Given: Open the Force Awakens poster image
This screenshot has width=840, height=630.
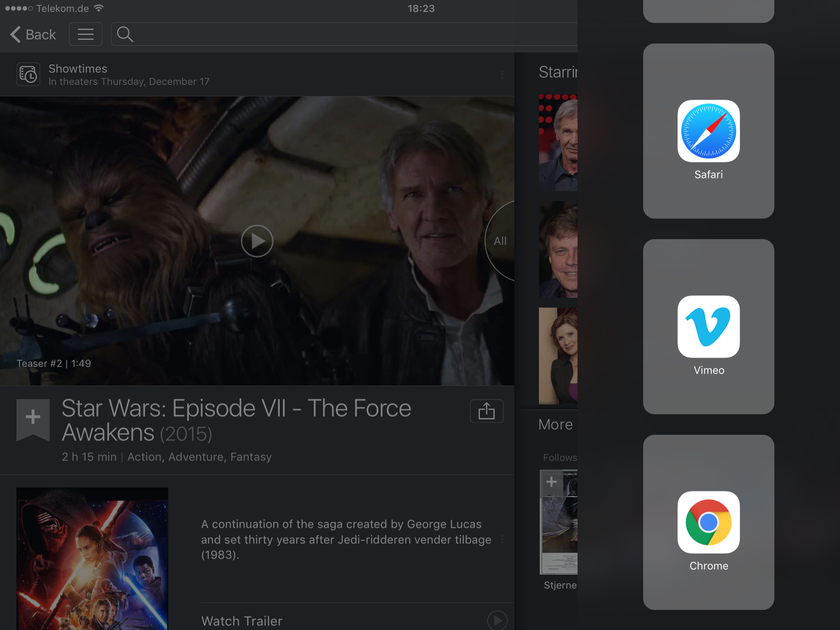Looking at the screenshot, I should [x=92, y=559].
